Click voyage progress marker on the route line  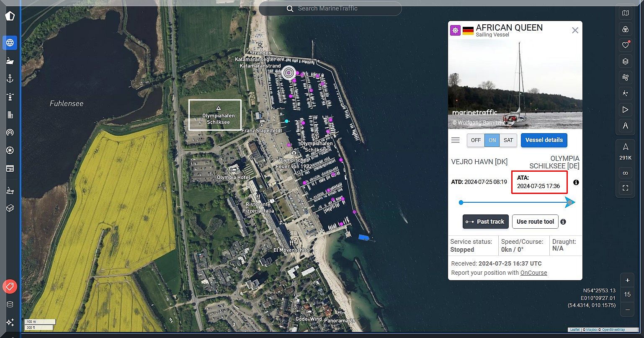coord(569,203)
